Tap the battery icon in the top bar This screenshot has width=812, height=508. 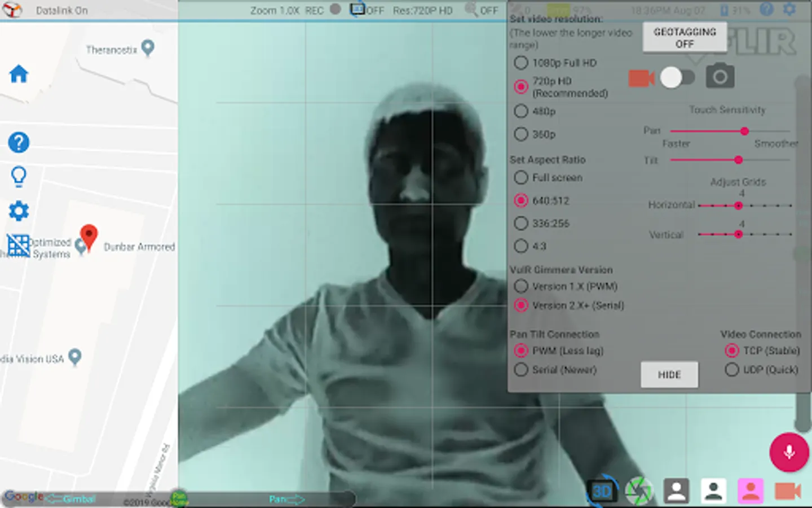[x=725, y=10]
